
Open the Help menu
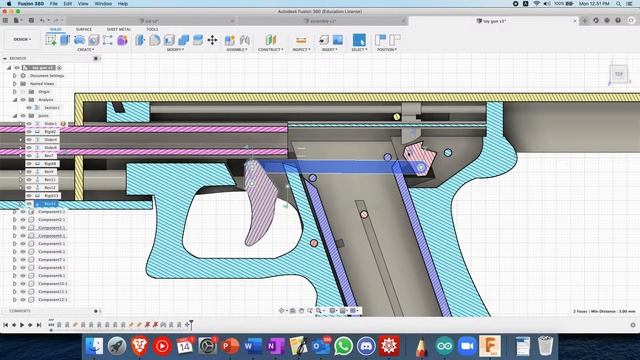[122, 4]
